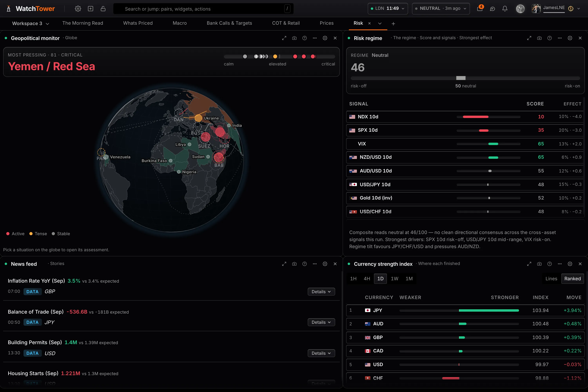
Task: Click the regime score slider marker
Action: click(461, 78)
